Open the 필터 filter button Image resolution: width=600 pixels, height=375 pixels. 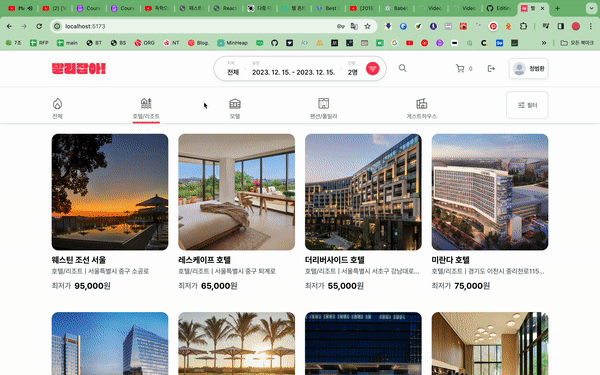[527, 105]
